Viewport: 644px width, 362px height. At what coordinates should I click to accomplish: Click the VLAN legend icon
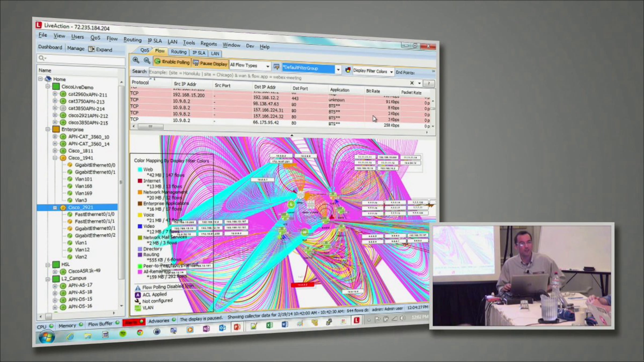[138, 308]
